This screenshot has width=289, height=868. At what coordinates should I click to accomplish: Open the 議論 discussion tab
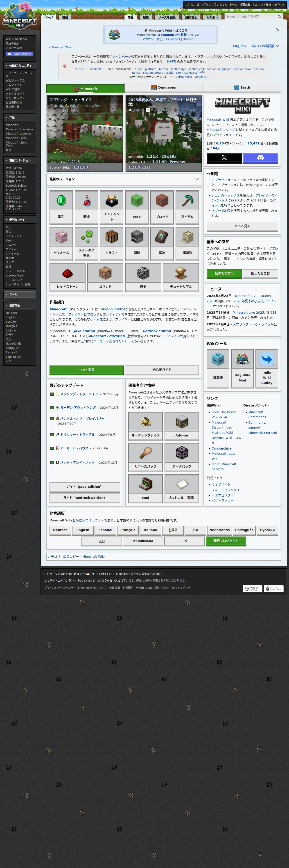point(65,17)
